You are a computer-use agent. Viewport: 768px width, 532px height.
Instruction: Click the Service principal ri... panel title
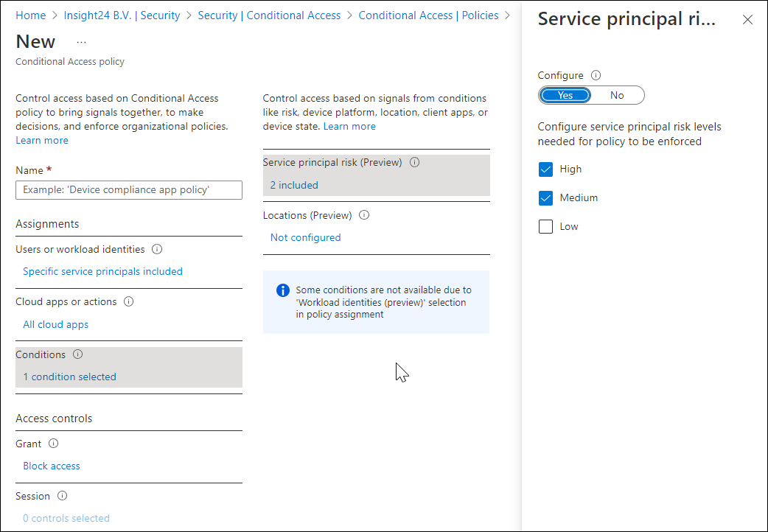pyautogui.click(x=626, y=19)
